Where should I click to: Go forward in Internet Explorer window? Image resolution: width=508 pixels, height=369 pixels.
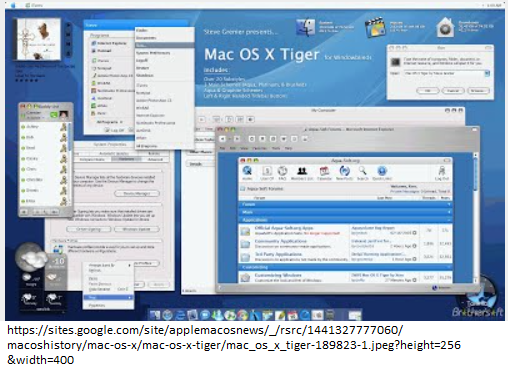click(x=237, y=139)
